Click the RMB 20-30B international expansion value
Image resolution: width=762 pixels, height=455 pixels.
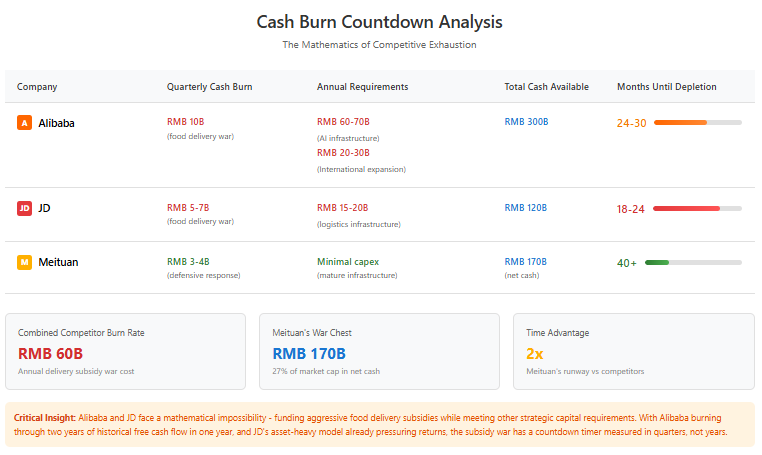point(343,153)
